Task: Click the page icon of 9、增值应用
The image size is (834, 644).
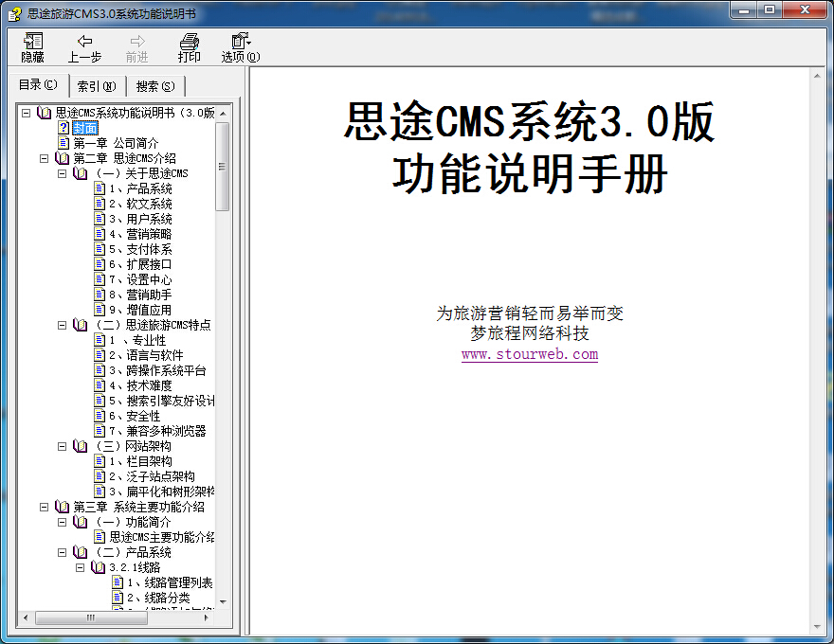Action: (x=100, y=309)
